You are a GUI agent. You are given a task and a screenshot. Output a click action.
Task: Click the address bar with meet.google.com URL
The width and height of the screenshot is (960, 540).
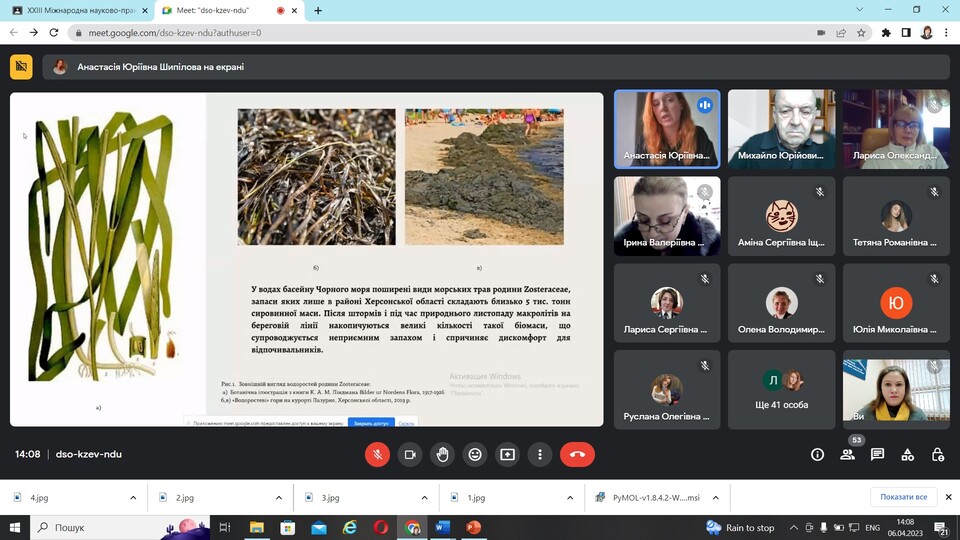pos(400,32)
